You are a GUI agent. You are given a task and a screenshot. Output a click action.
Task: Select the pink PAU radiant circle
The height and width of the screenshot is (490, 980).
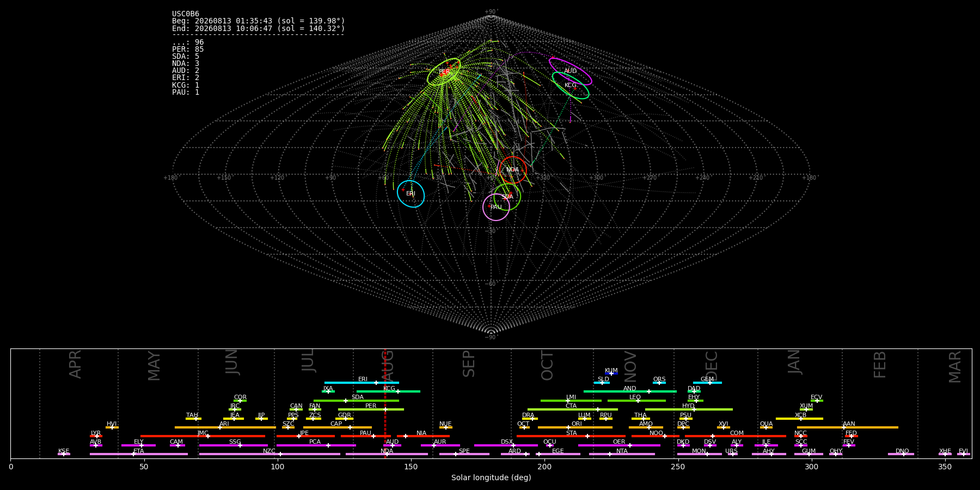click(x=496, y=207)
